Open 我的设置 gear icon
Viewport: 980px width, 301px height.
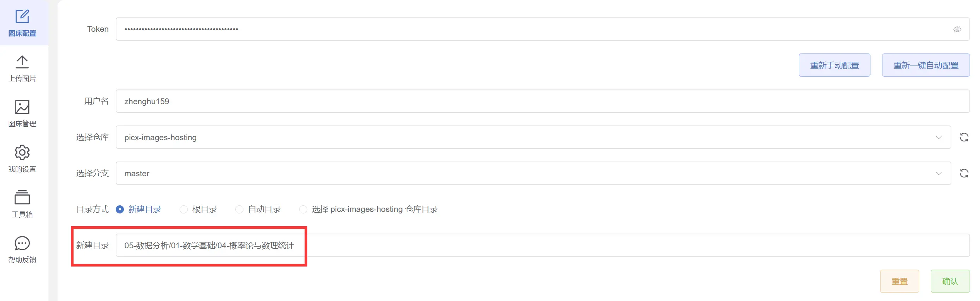pyautogui.click(x=22, y=153)
